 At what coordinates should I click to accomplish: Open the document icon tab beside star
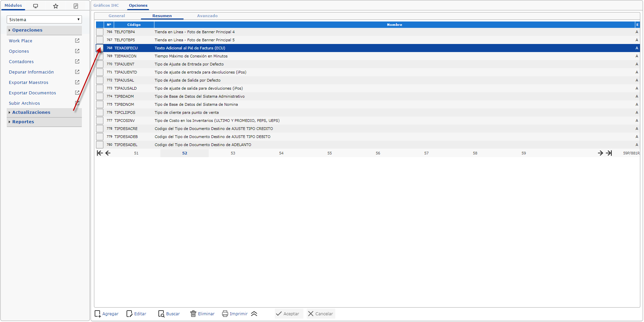coord(76,6)
